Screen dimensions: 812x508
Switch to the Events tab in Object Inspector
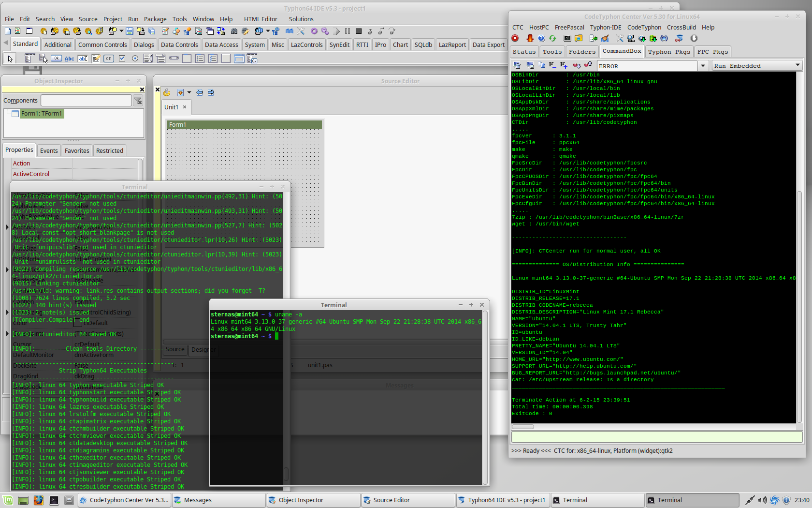(x=49, y=150)
